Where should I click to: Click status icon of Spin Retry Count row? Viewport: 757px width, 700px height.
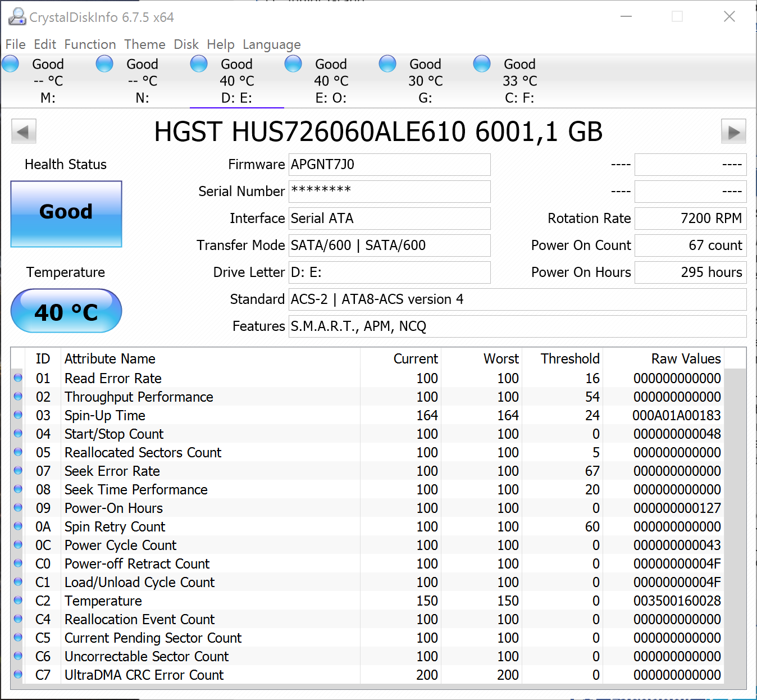click(18, 526)
